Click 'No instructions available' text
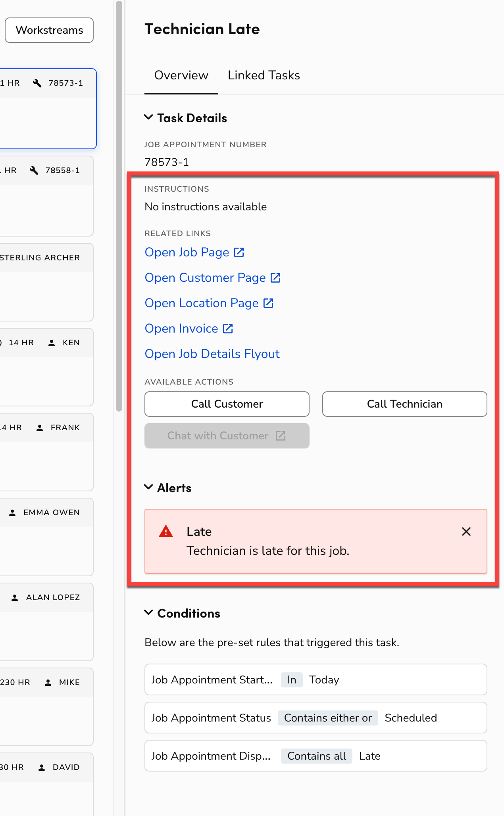Image resolution: width=504 pixels, height=816 pixels. [206, 207]
